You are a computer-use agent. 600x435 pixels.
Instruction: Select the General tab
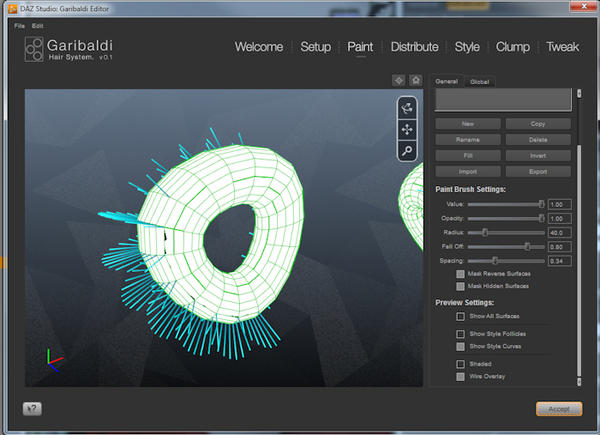point(447,81)
